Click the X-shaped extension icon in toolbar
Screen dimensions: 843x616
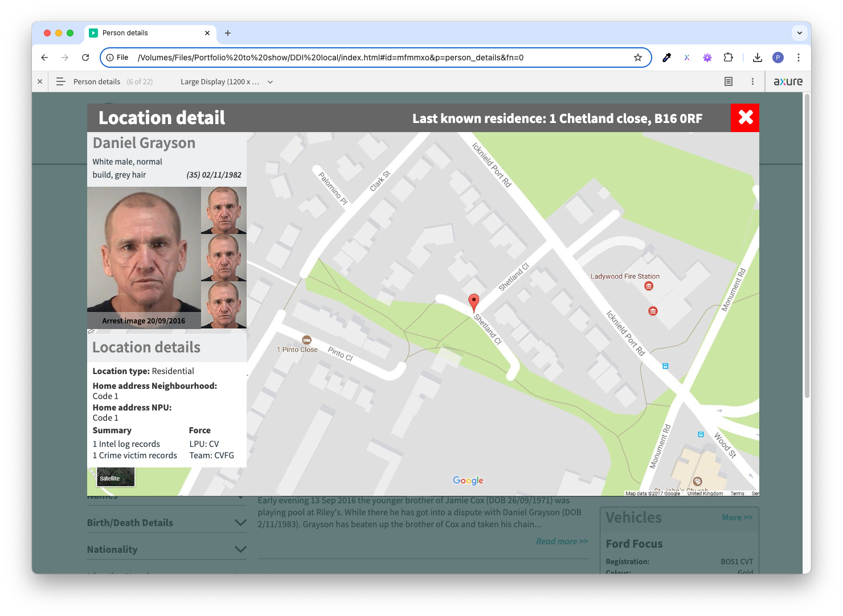[x=687, y=58]
